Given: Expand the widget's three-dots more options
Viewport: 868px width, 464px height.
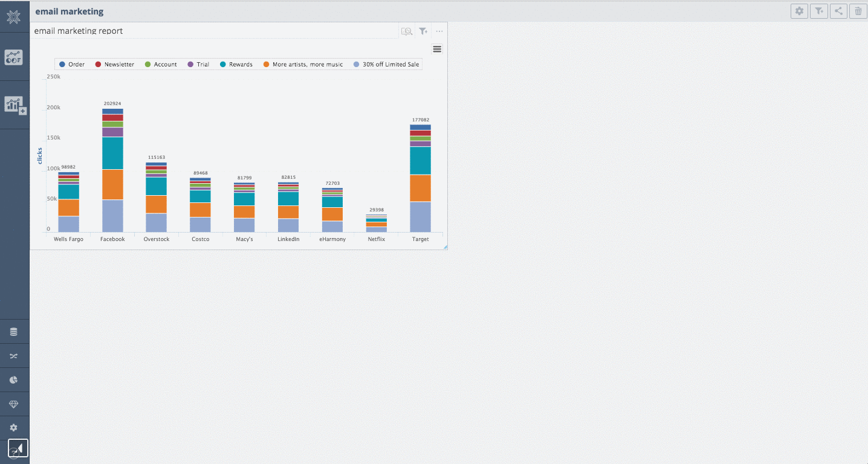Looking at the screenshot, I should (439, 31).
